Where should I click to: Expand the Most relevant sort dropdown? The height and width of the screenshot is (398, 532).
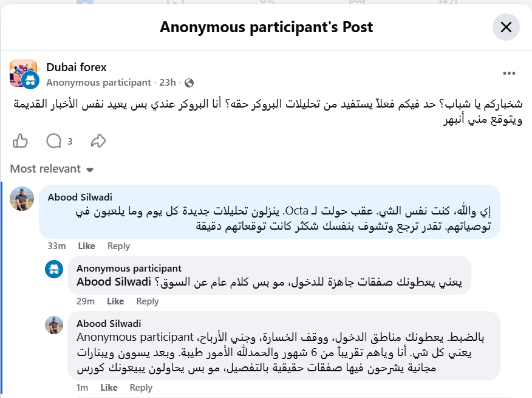point(52,169)
